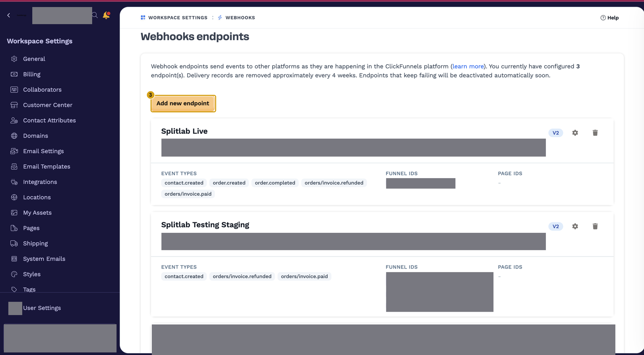Open the Pages menu item
The image size is (644, 355).
tap(31, 228)
